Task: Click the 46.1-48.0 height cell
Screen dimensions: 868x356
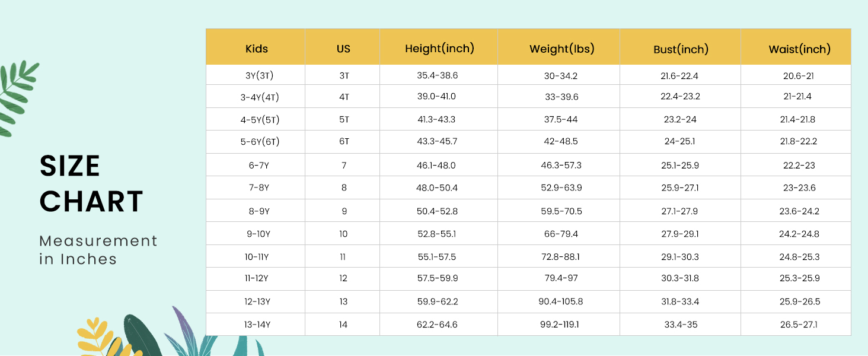Action: [437, 166]
